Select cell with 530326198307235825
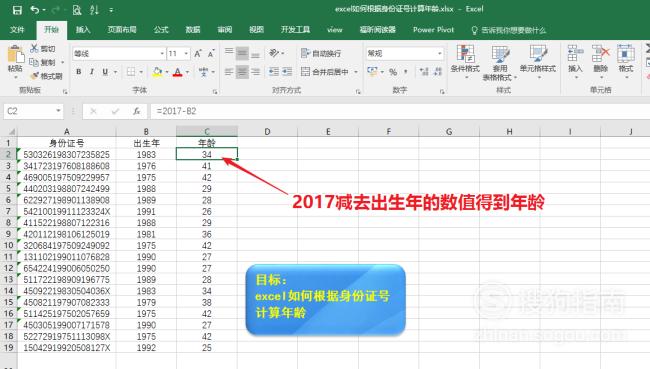 tap(66, 155)
